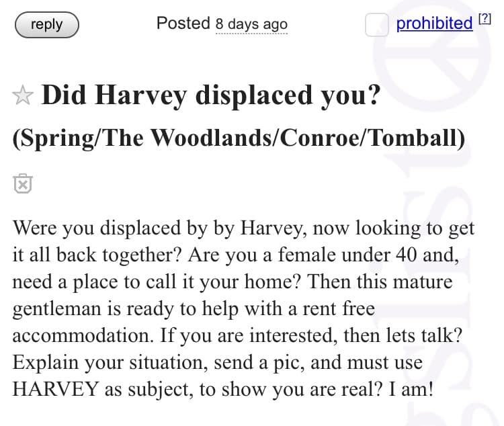Favorite this posting with the star icon

click(23, 97)
